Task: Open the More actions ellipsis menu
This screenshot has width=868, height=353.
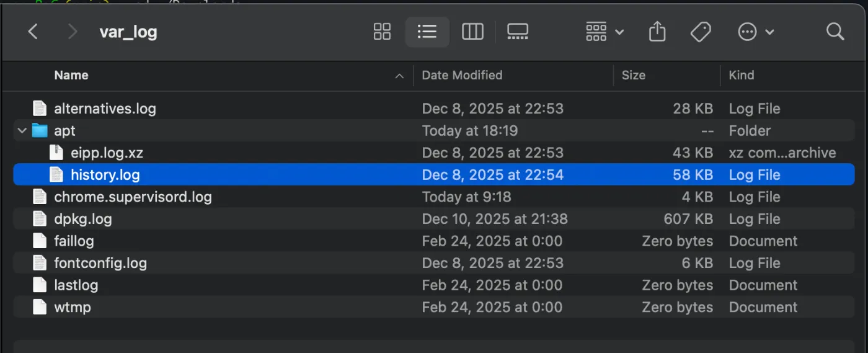Action: click(755, 32)
